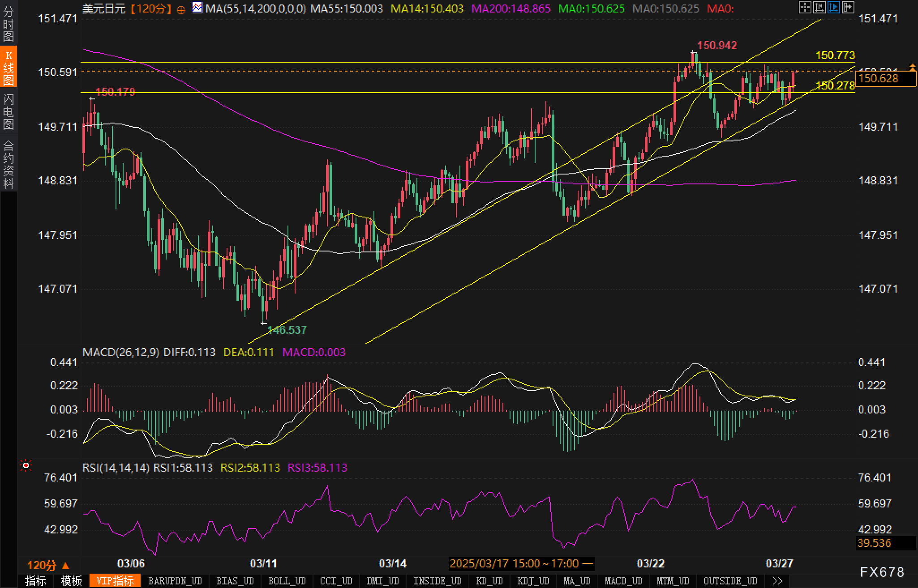The image size is (918, 588).
Task: Select the VIP指标 tab
Action: click(x=115, y=581)
